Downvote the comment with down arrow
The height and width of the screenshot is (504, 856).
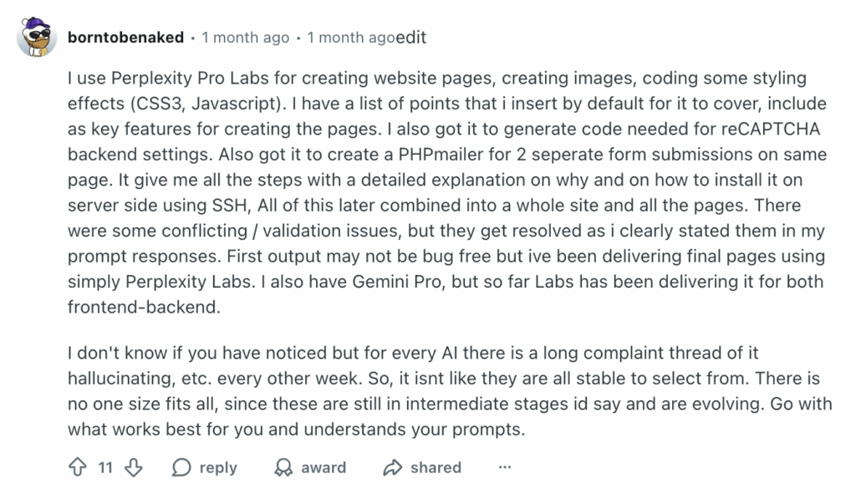click(x=133, y=467)
